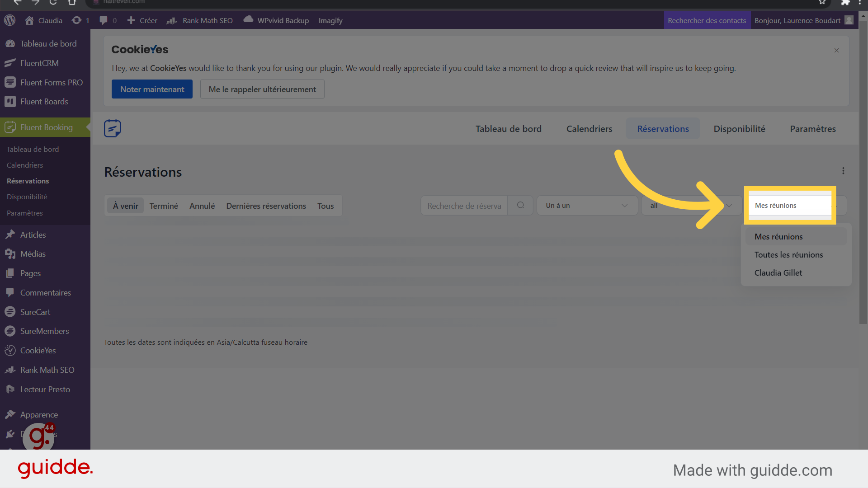868x488 pixels.
Task: Switch to Calendriers top tab
Action: pos(589,129)
